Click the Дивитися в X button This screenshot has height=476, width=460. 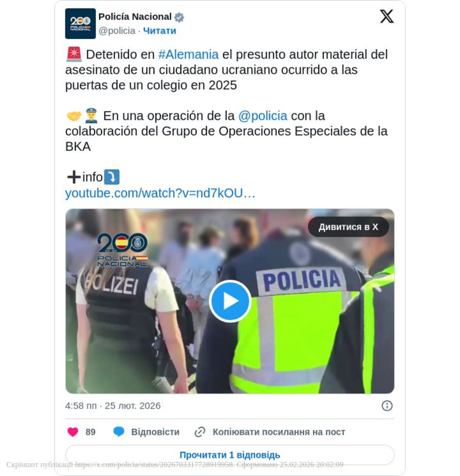(x=348, y=227)
